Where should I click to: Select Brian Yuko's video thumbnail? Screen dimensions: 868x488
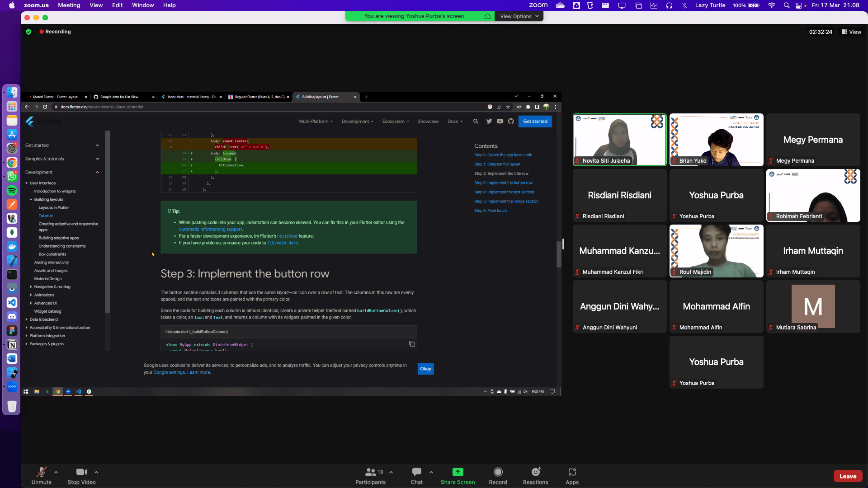717,140
